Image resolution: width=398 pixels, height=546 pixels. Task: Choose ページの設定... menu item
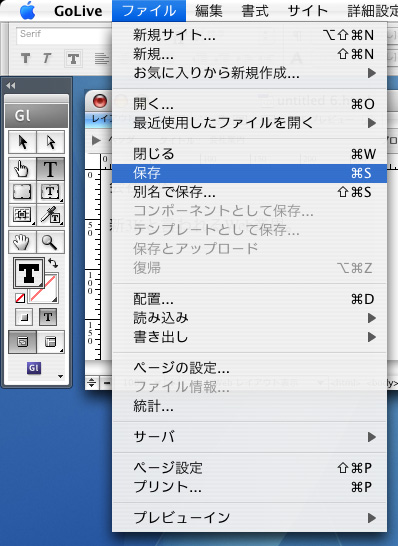coord(249,368)
